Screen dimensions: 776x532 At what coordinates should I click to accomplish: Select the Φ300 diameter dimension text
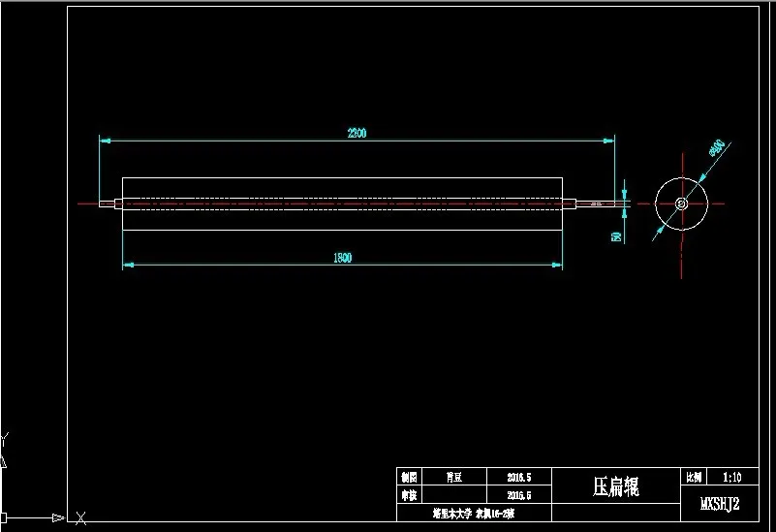(x=717, y=148)
